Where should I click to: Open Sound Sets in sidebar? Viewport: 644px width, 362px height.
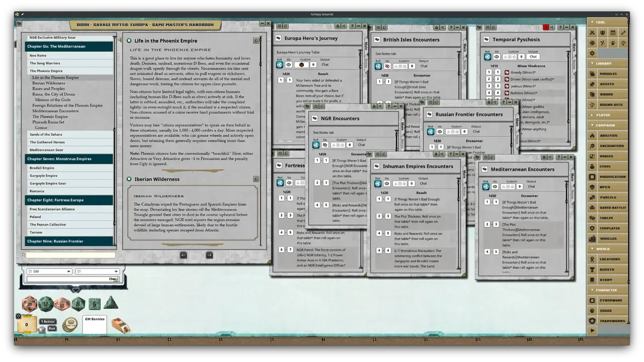608,105
